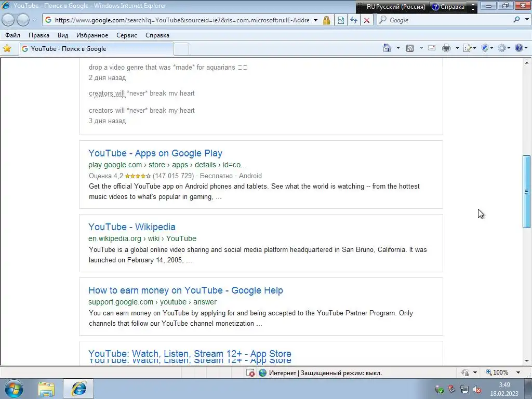The height and width of the screenshot is (399, 532).
Task: Click the Home page icon in command bar
Action: click(x=387, y=48)
